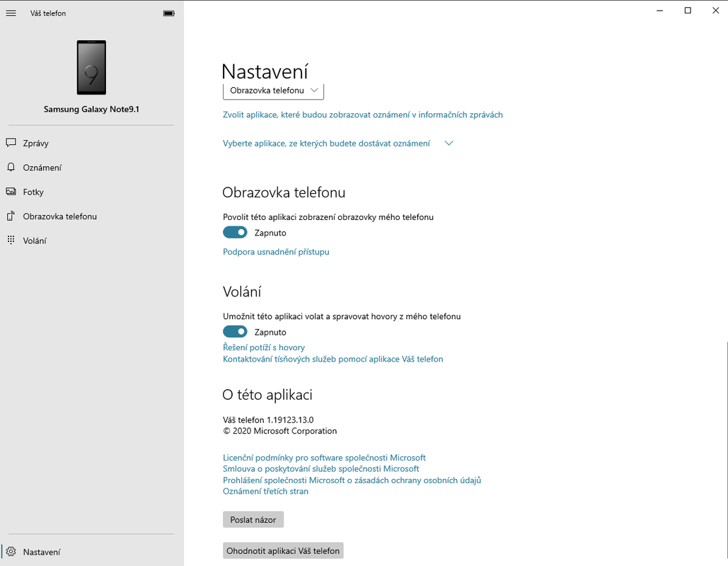Screen dimensions: 728x566
Task: Click the phone battery status icon
Action: 169,13
